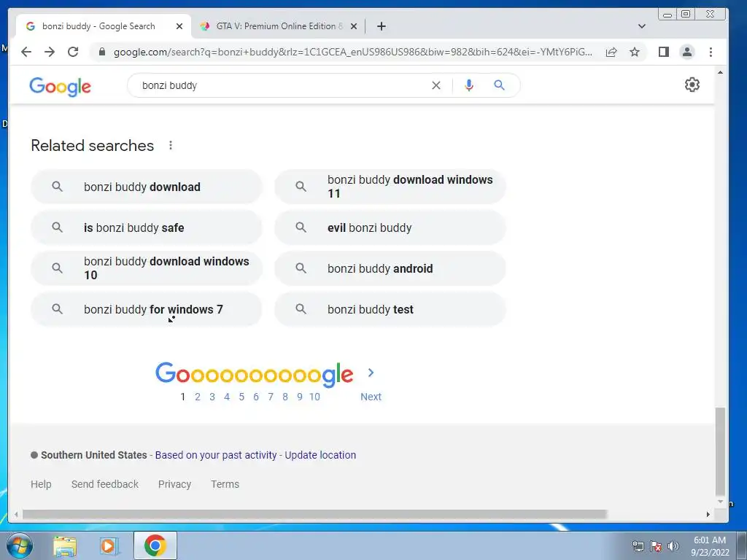This screenshot has width=747, height=560.
Task: Click the padlock site info icon
Action: (101, 52)
